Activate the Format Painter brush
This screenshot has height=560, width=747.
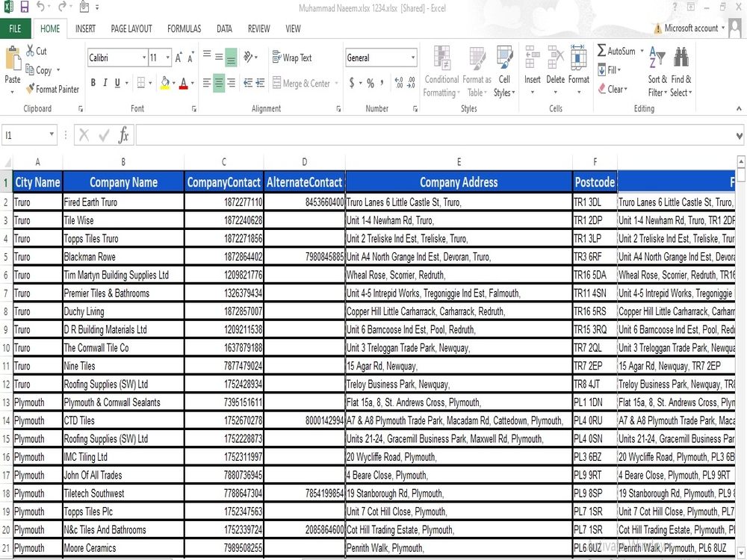click(x=52, y=89)
